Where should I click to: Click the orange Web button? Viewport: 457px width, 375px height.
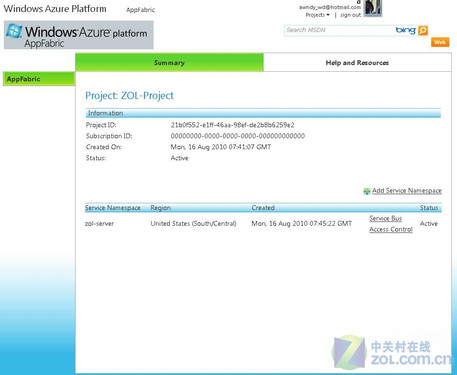(440, 42)
